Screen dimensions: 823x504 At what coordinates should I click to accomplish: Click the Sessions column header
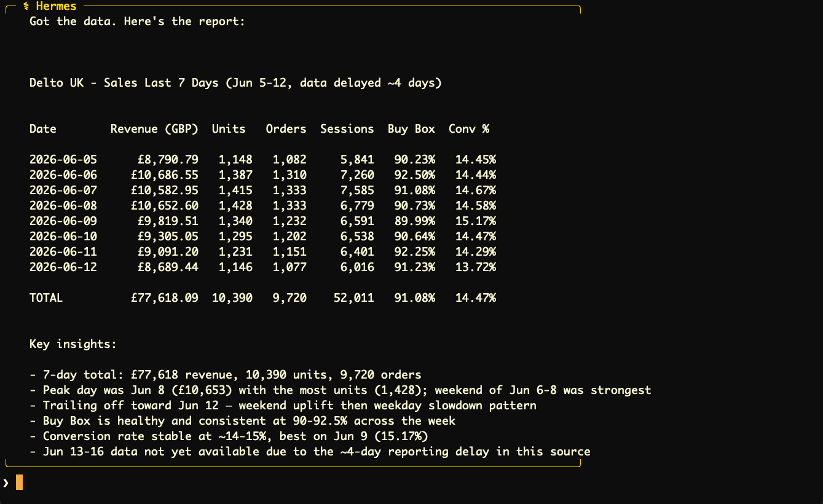pos(347,129)
